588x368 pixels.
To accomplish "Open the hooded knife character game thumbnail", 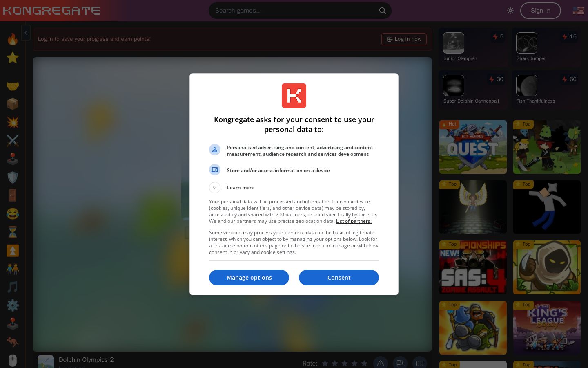I will coord(547,267).
